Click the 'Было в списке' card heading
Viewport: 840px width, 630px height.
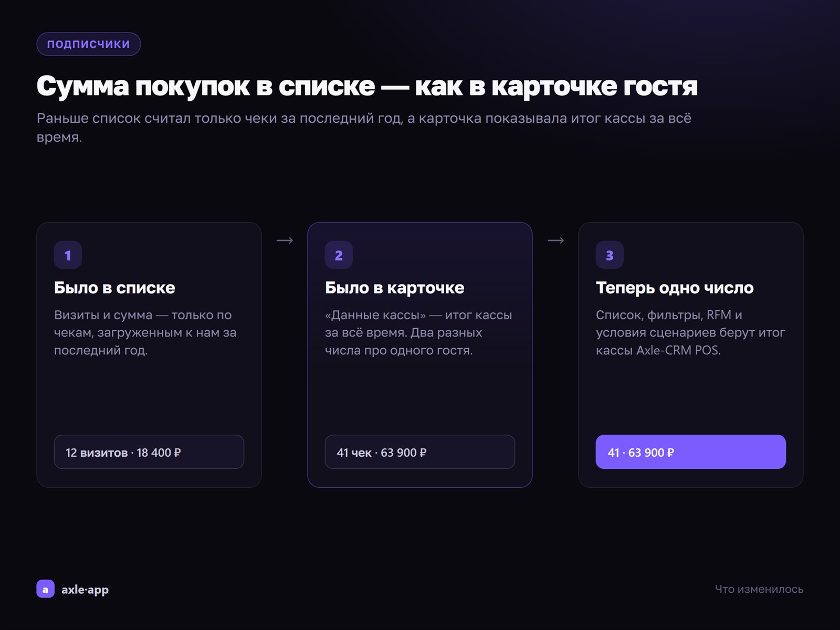click(114, 288)
